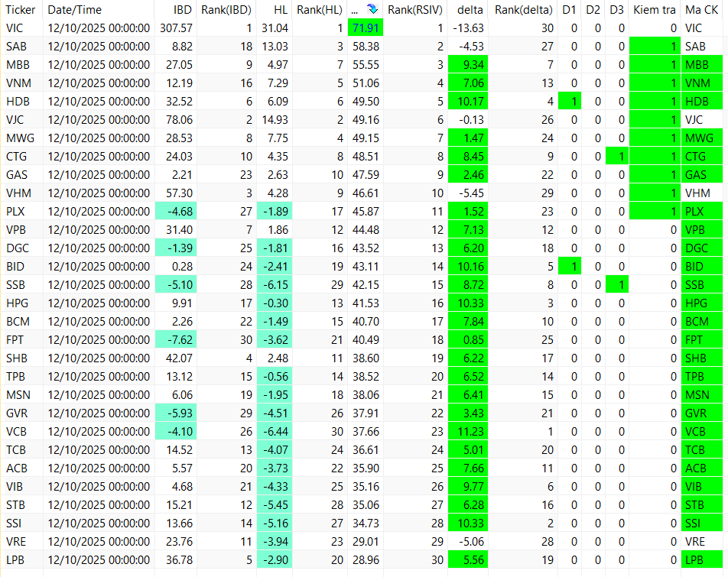This screenshot has width=728, height=577.
Task: Click HL value -6.44 in VCB row
Action: (x=275, y=431)
